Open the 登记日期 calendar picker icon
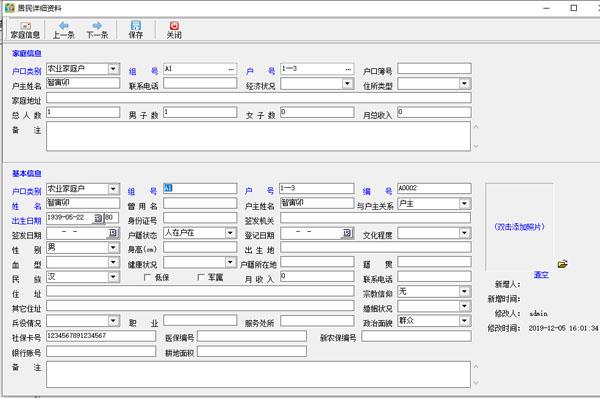This screenshot has width=600, height=400. click(347, 233)
